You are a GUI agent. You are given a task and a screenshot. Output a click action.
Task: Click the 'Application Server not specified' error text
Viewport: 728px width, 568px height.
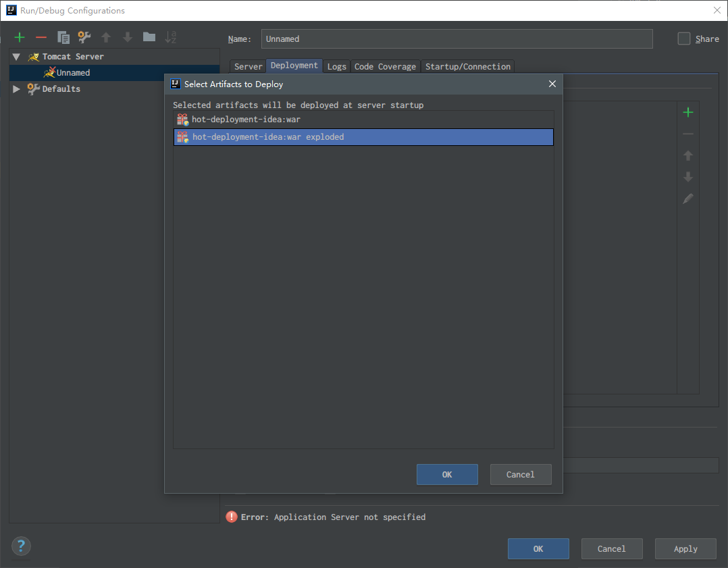pos(350,517)
